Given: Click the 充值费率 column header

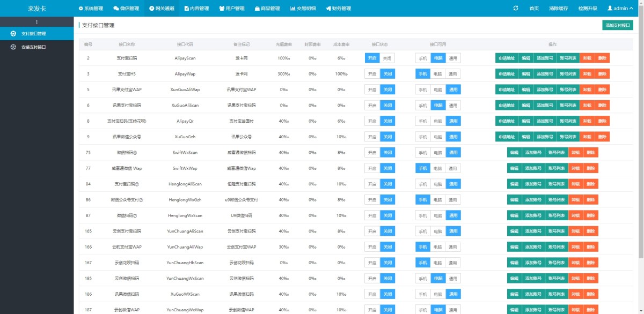Looking at the screenshot, I should coord(284,44).
